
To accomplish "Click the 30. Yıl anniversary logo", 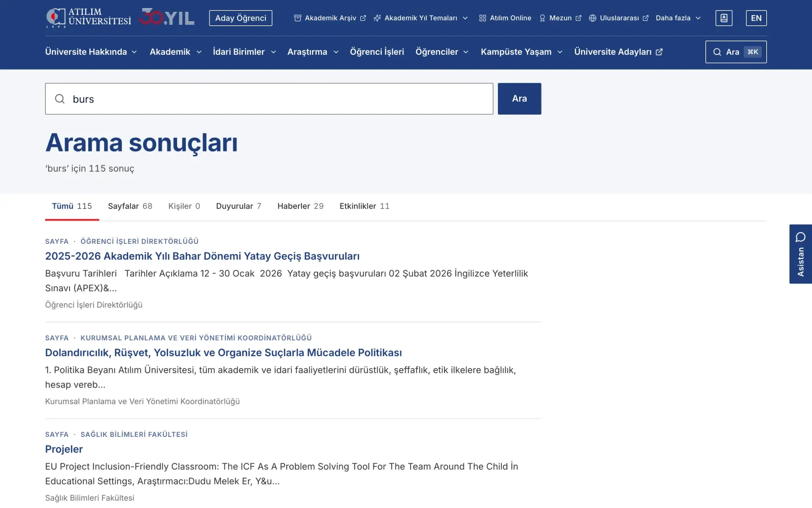I will (x=167, y=17).
